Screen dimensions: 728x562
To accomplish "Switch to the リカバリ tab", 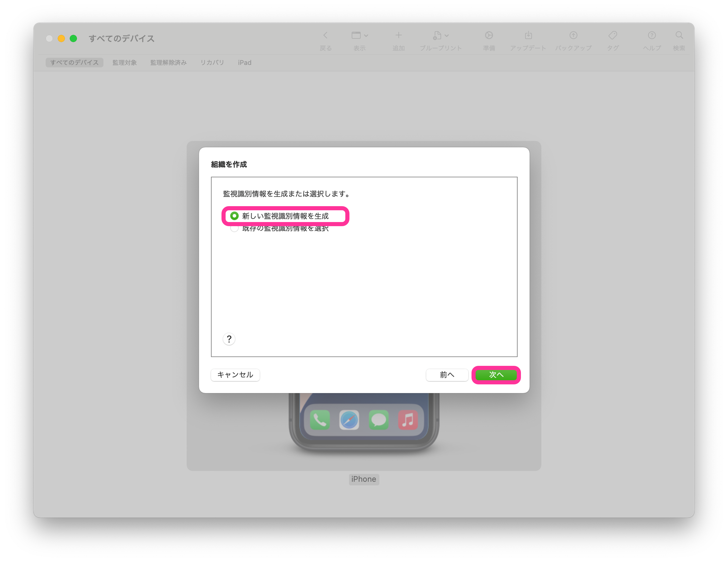I will pyautogui.click(x=212, y=63).
